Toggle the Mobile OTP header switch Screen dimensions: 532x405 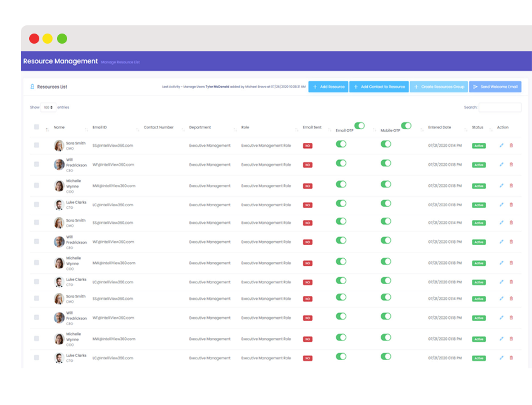(x=406, y=126)
